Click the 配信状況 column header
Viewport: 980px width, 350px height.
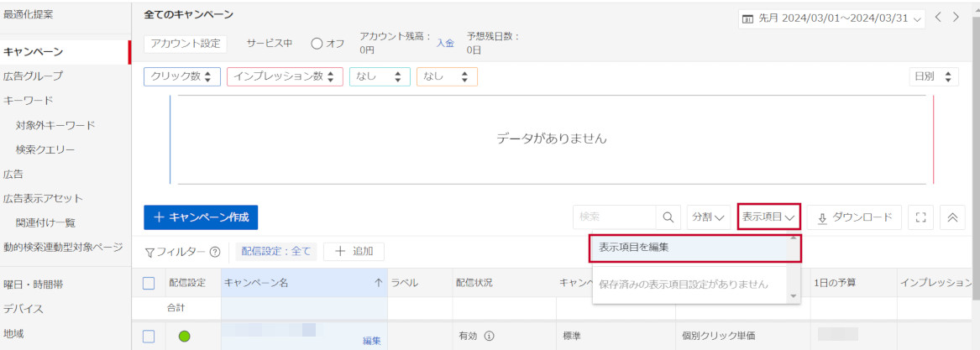point(474,283)
